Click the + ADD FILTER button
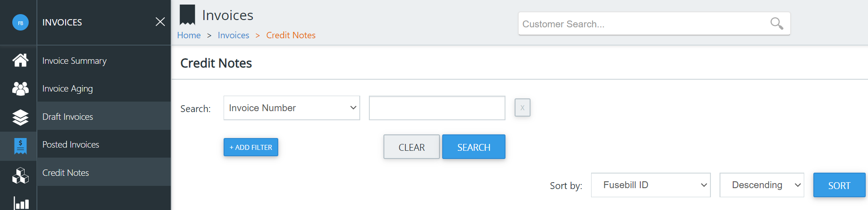The height and width of the screenshot is (210, 868). 251,147
